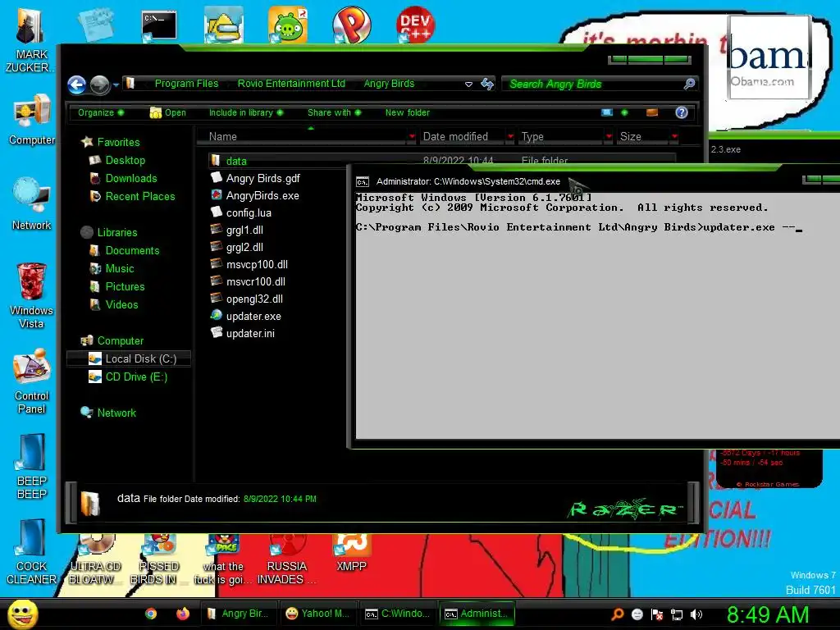Open the Music library
Screen dimensions: 840x630
(x=120, y=269)
